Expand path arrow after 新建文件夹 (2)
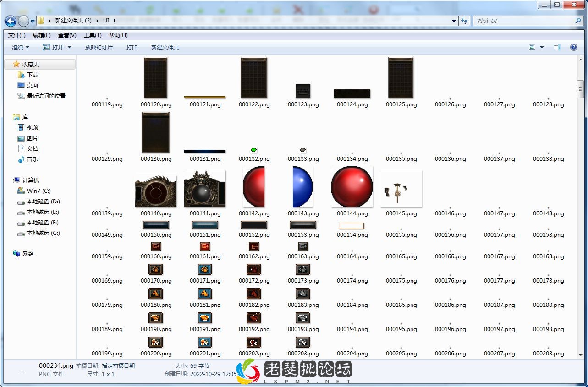588x387 pixels. pos(97,21)
